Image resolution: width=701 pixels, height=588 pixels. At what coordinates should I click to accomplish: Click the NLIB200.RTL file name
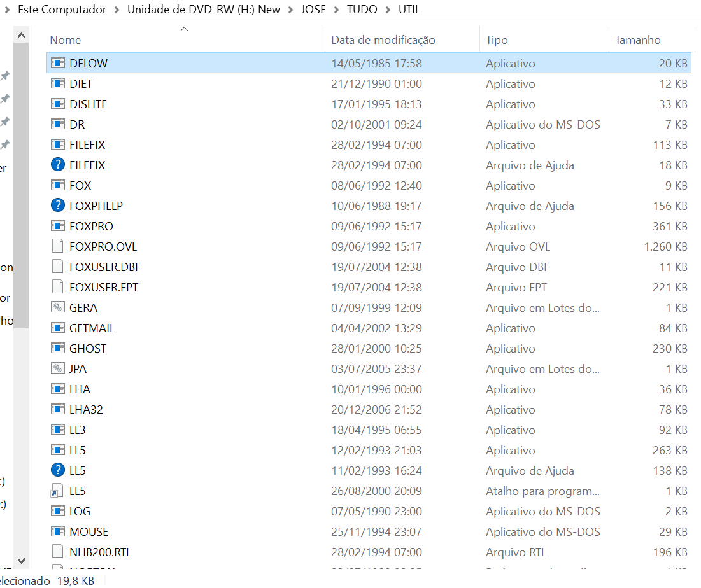point(101,552)
